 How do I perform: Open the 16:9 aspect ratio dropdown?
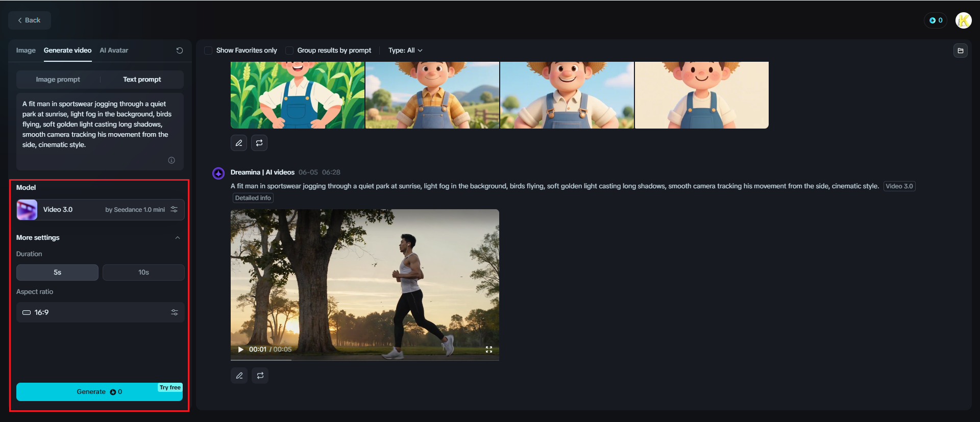[100, 312]
